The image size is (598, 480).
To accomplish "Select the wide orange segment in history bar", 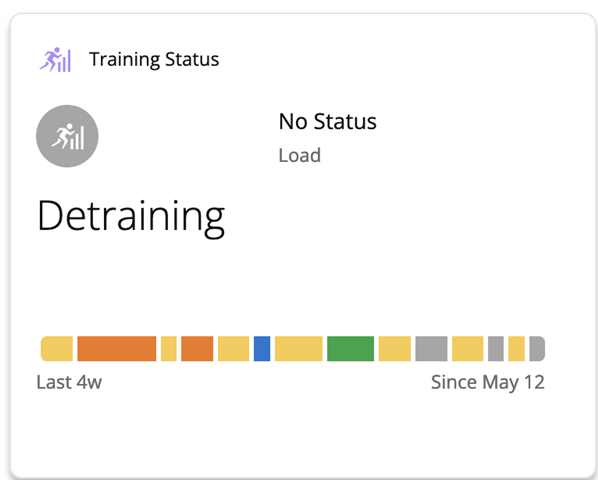I will click(x=117, y=348).
